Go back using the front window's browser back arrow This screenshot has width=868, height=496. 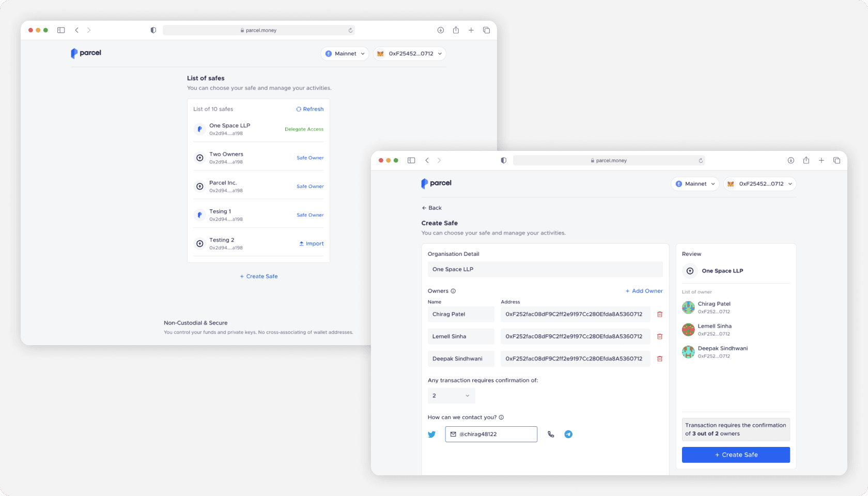coord(427,160)
